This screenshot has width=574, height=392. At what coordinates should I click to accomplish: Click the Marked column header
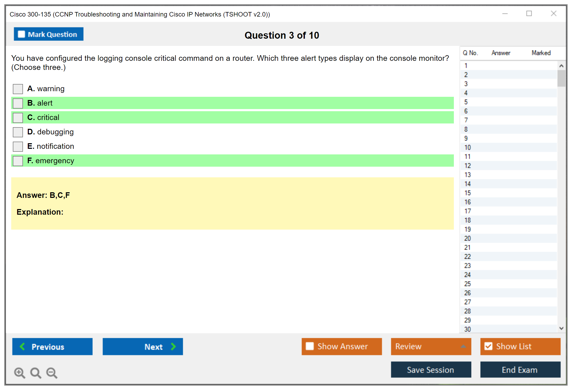(541, 53)
